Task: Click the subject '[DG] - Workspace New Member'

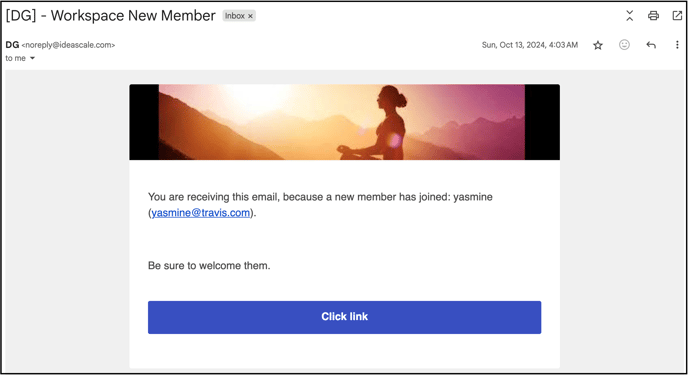Action: [111, 16]
